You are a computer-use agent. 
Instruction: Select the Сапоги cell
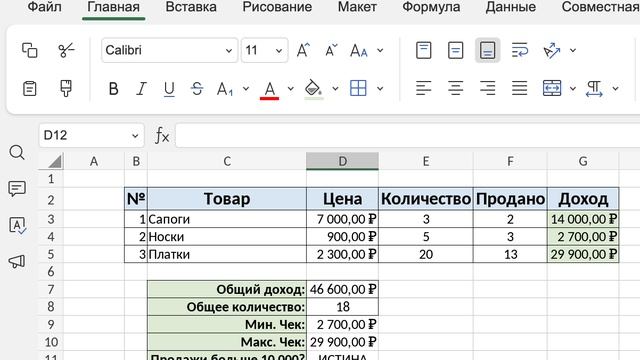click(x=227, y=219)
